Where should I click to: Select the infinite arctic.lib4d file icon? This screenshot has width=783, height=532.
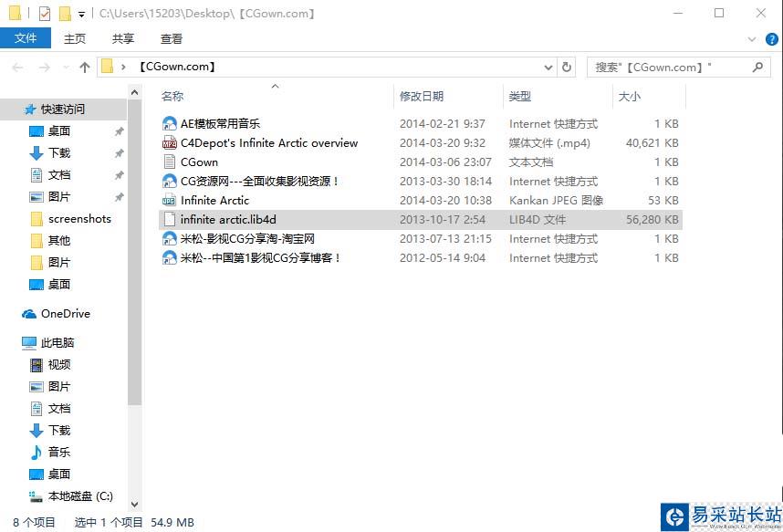pos(170,219)
